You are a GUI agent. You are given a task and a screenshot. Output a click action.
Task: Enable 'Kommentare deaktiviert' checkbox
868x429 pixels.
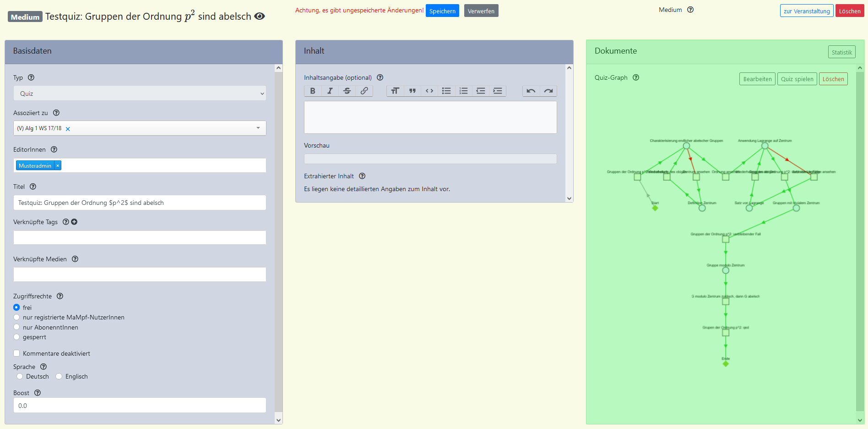(x=17, y=353)
